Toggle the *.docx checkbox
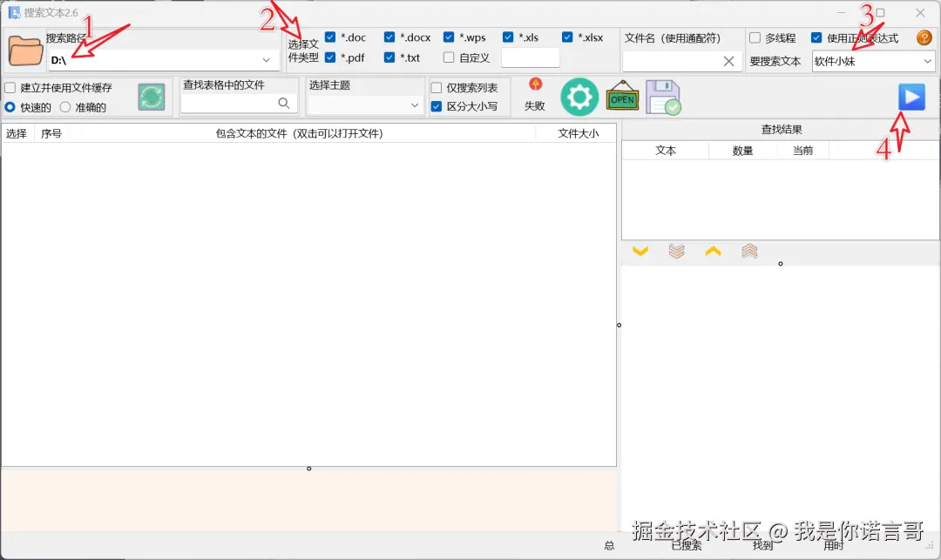The width and height of the screenshot is (941, 560). [x=389, y=37]
